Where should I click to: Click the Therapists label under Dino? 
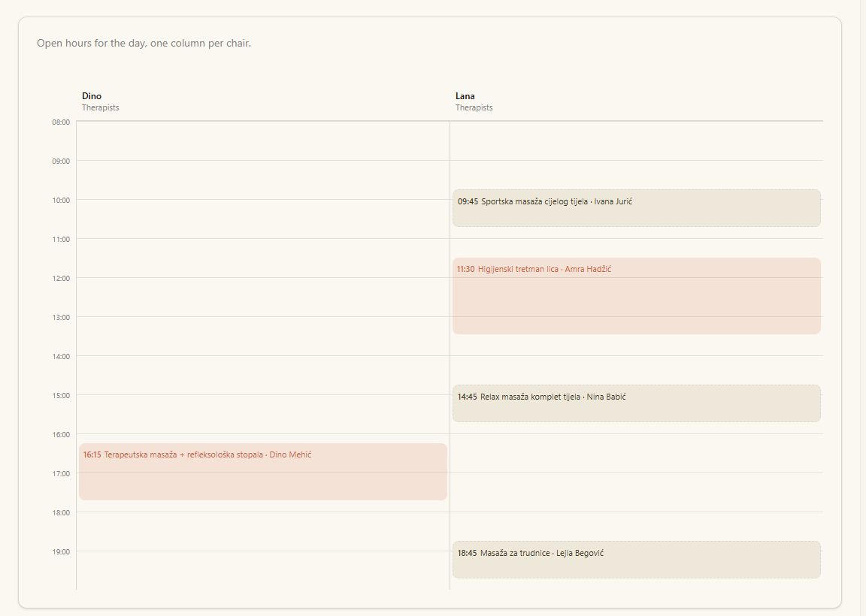tap(101, 107)
